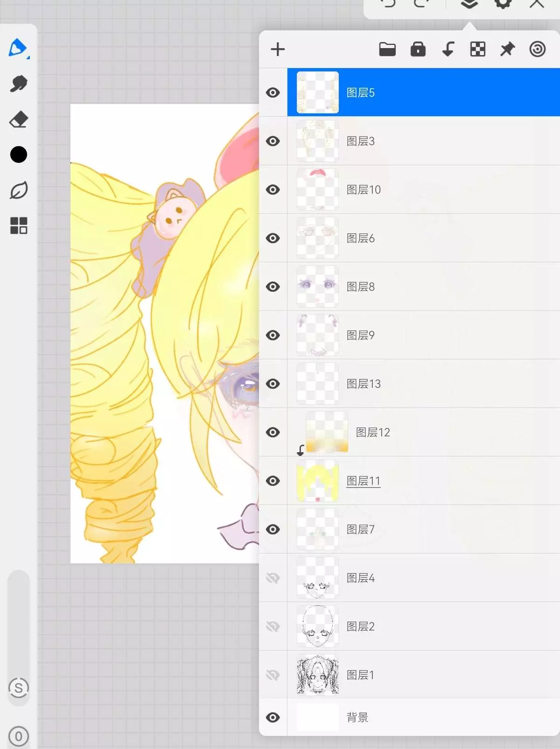Viewport: 560px width, 749px height.
Task: Select underlined layer name 图层11
Action: [364, 481]
